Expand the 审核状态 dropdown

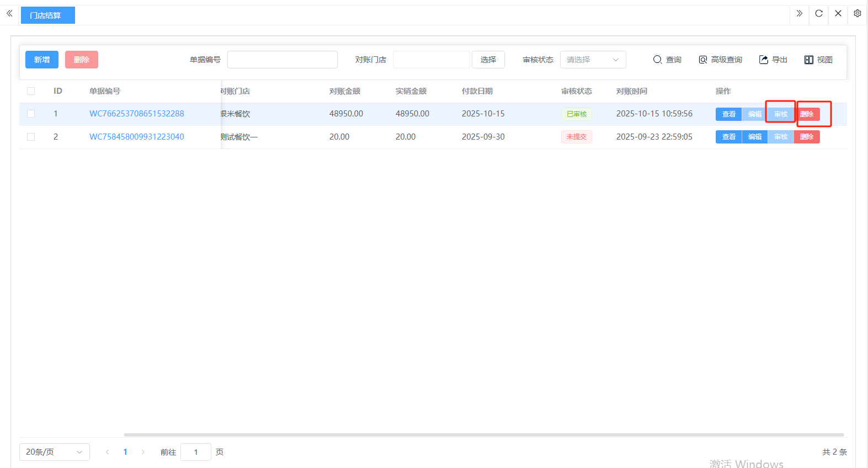click(593, 60)
